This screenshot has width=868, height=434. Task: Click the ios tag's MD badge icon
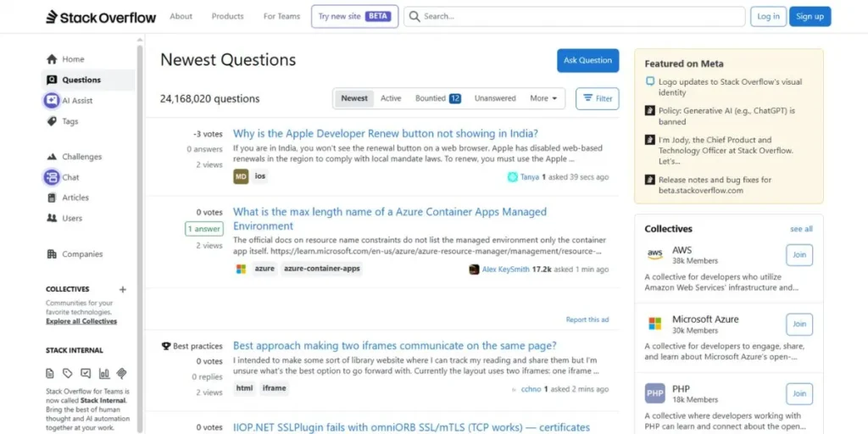pos(241,176)
